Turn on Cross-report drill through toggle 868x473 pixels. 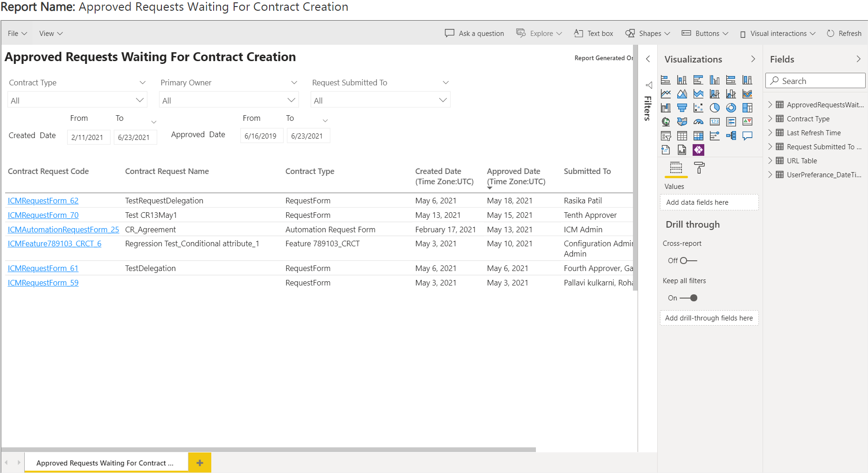pyautogui.click(x=688, y=261)
